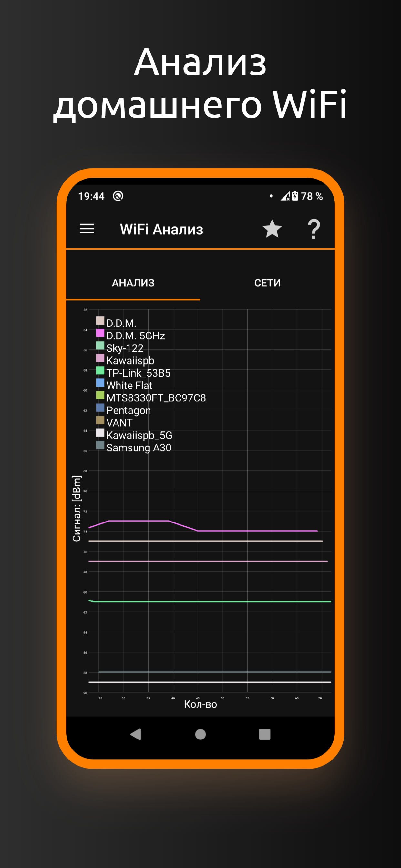
Task: Select the 'VANT' legend label
Action: point(119,423)
